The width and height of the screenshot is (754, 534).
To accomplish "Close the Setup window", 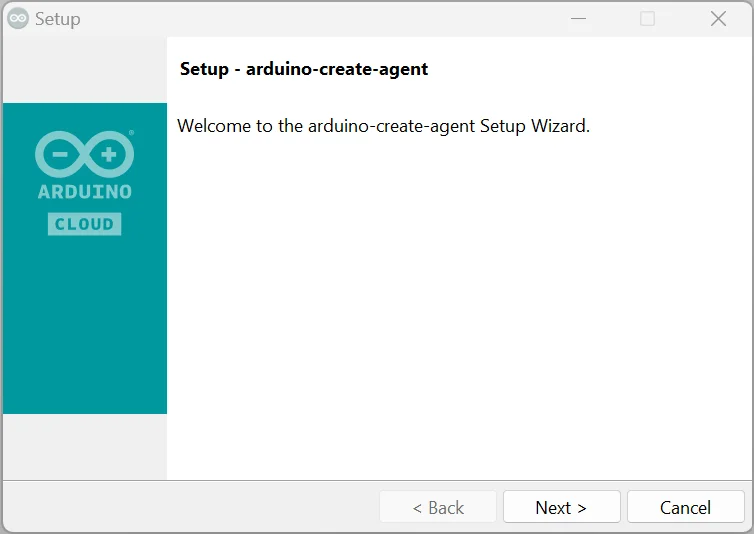I will coord(718,19).
